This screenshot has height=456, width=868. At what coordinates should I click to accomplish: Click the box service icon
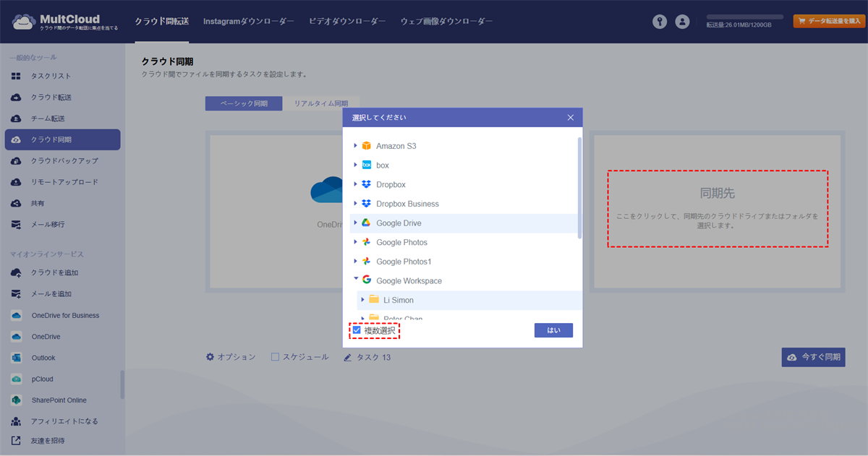click(367, 165)
